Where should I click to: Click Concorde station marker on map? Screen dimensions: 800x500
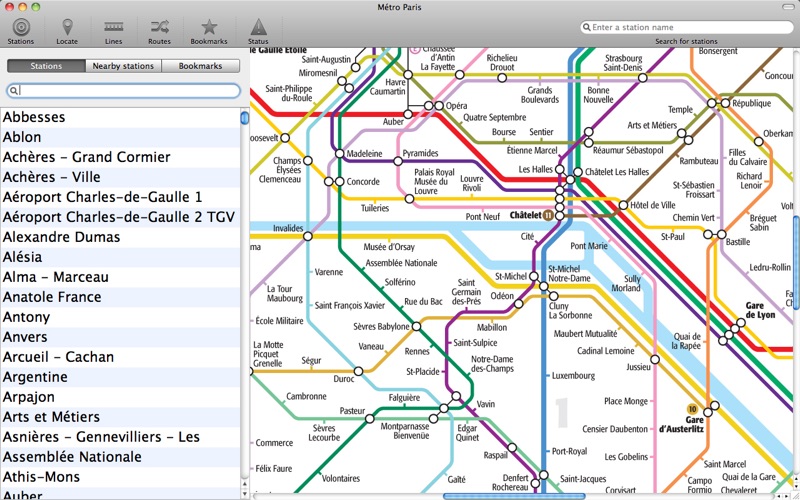click(x=339, y=182)
